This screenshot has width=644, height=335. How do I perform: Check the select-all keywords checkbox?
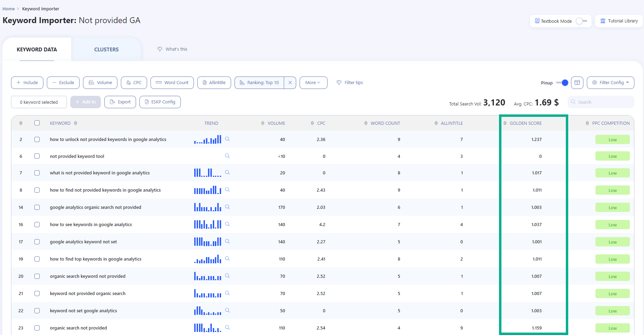tap(37, 123)
